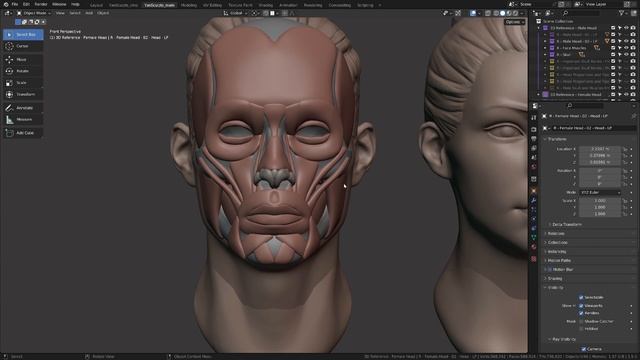
Task: Click the Blender logo icon
Action: coord(6,4)
